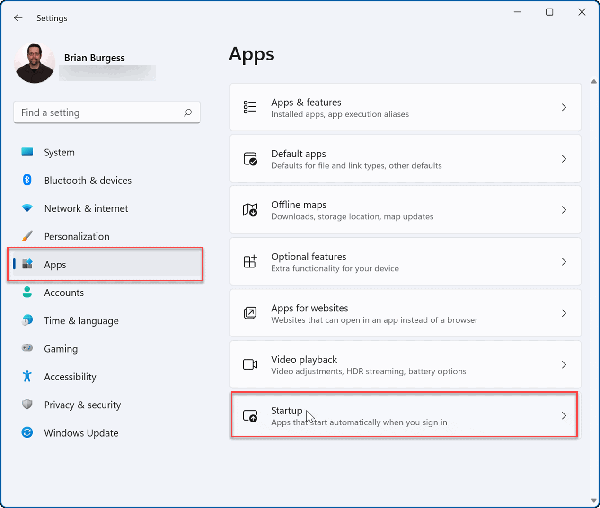Viewport: 600px width, 508px height.
Task: Click the scrollbar down arrow
Action: point(593,501)
